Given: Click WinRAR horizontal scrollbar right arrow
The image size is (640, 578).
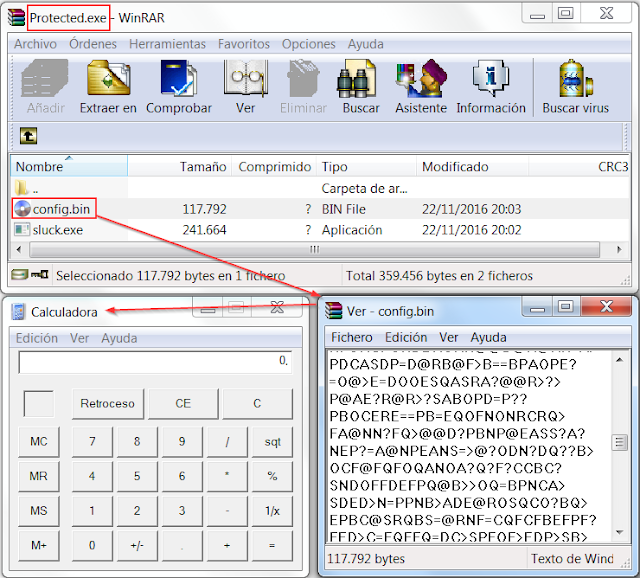Looking at the screenshot, I should (x=619, y=249).
